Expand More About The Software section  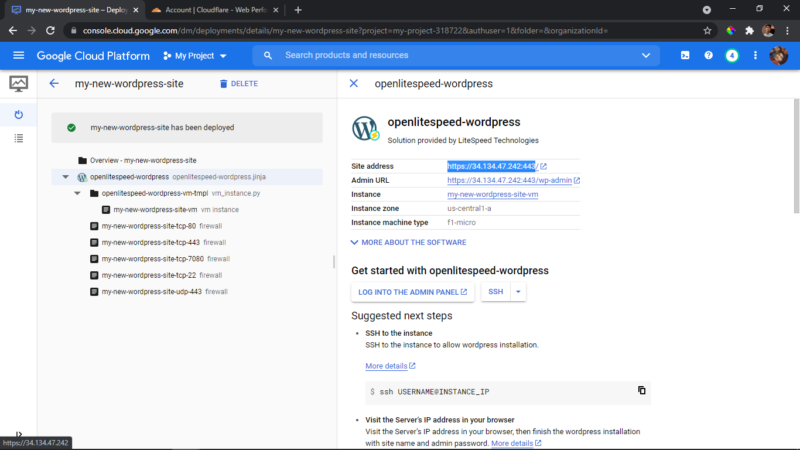pyautogui.click(x=408, y=242)
